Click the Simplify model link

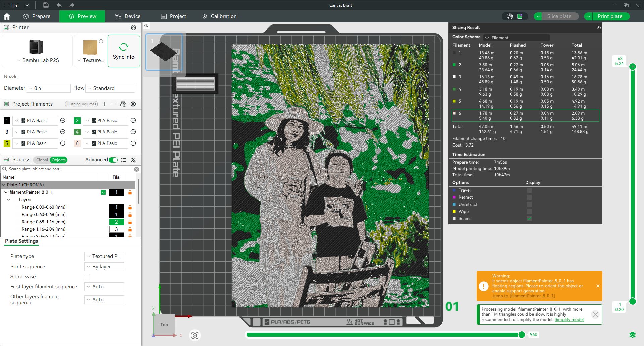click(569, 320)
